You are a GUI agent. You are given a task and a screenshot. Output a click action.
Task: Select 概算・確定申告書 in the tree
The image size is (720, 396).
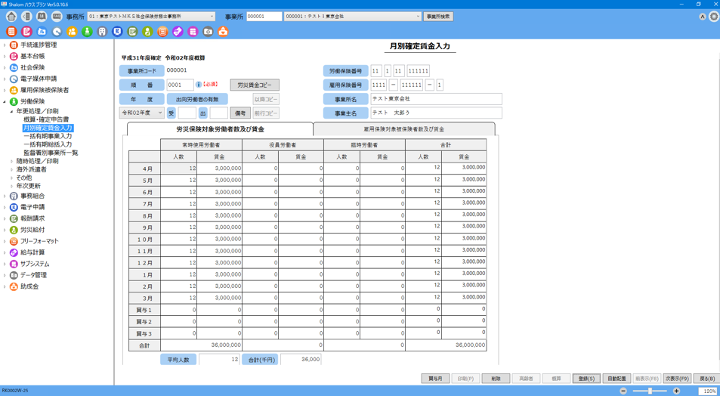tap(46, 119)
